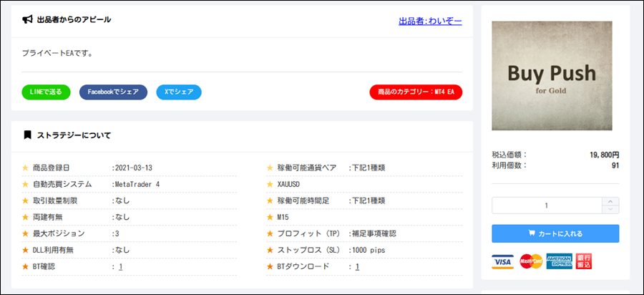Click the American Express icon
This screenshot has width=644, height=295.
click(x=559, y=261)
